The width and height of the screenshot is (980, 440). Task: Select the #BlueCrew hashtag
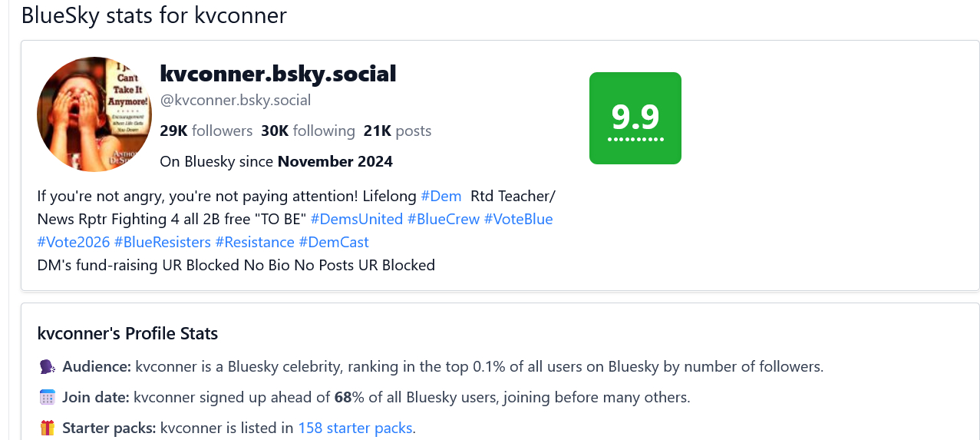pos(444,219)
